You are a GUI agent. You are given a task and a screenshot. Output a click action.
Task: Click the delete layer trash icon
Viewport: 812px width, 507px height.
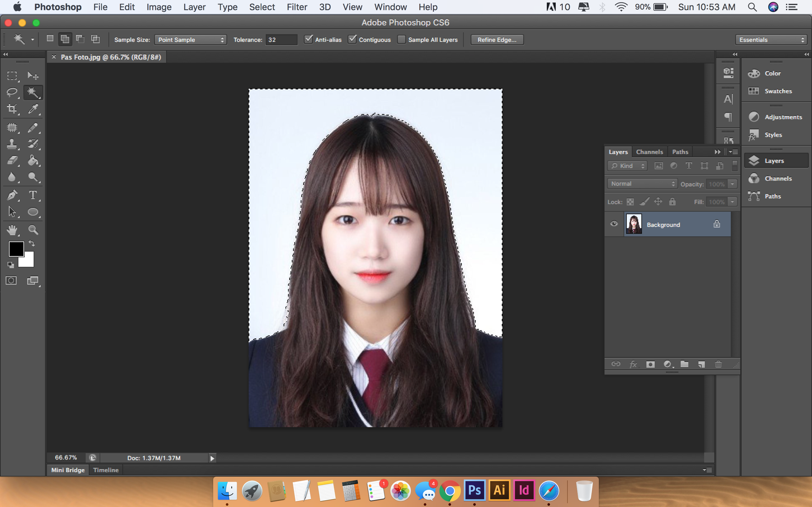pos(718,364)
